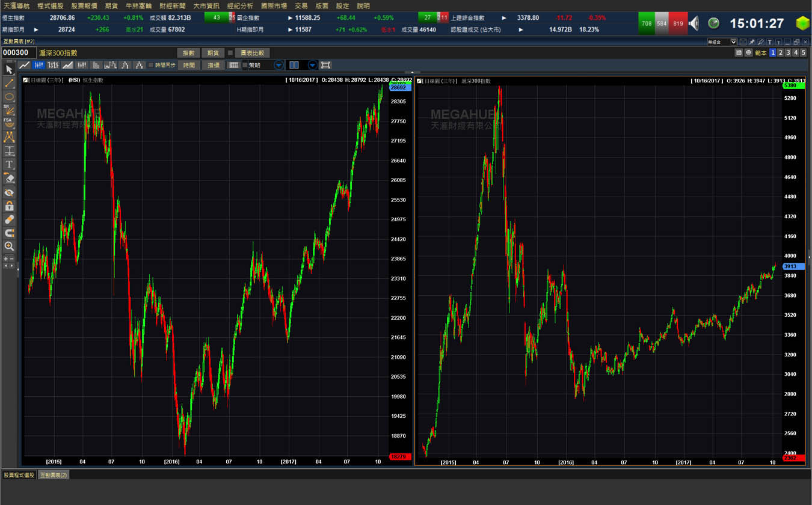Select template number 2

tap(781, 52)
